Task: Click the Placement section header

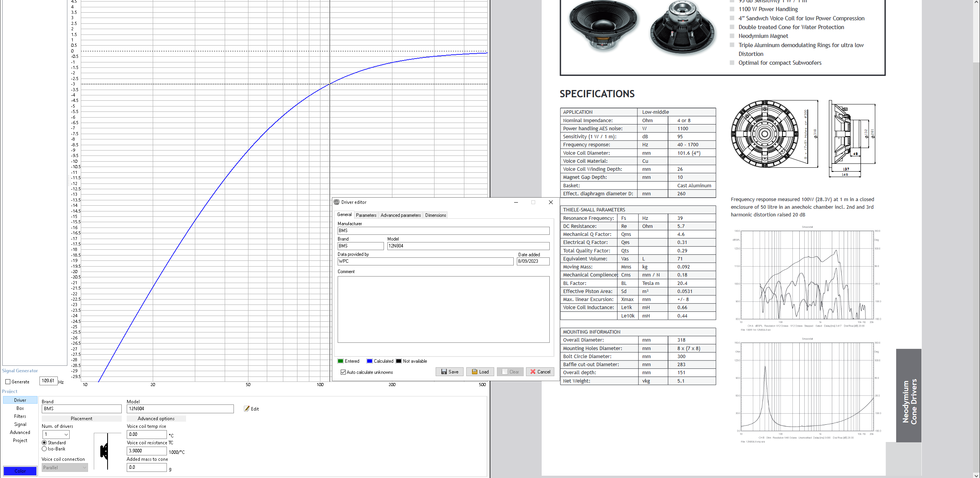Action: [82, 419]
